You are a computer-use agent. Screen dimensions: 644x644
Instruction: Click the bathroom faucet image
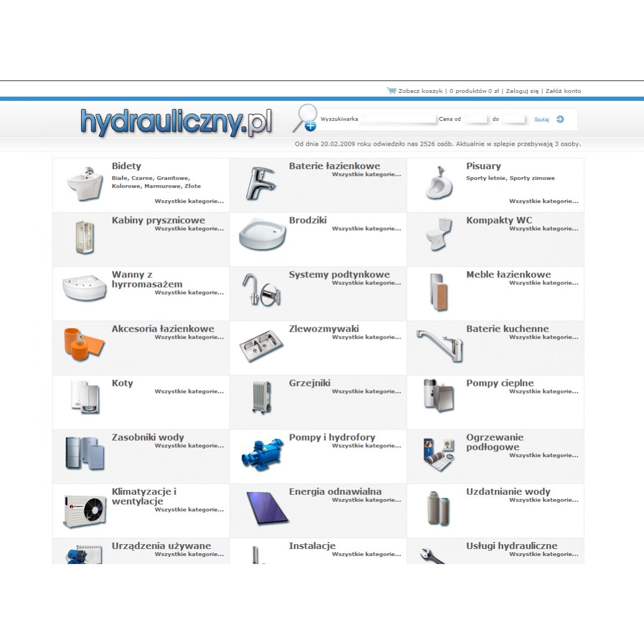click(x=261, y=183)
